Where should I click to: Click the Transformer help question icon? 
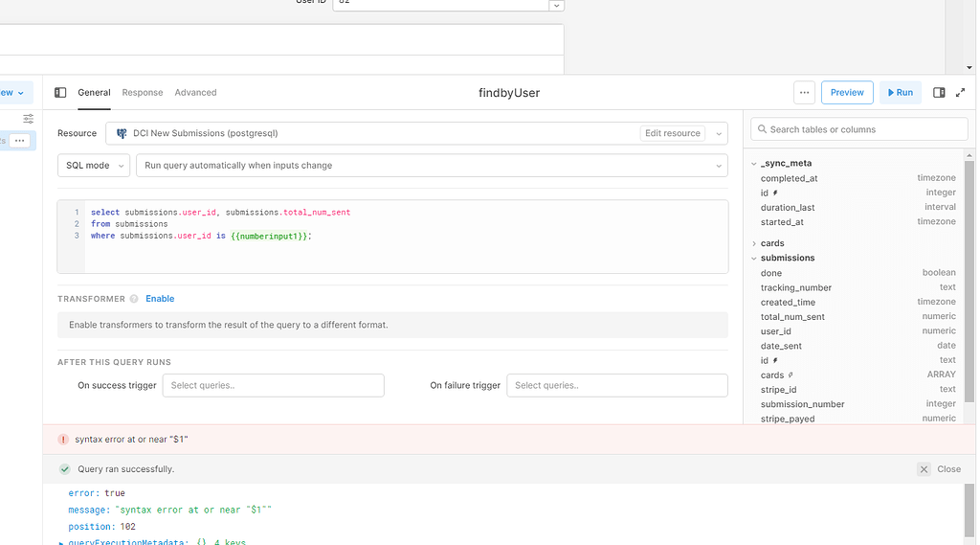134,299
